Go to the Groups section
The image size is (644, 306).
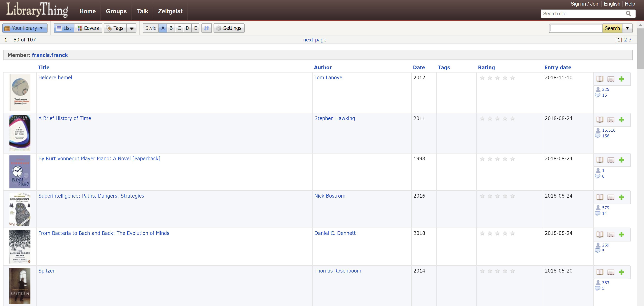[x=116, y=11]
